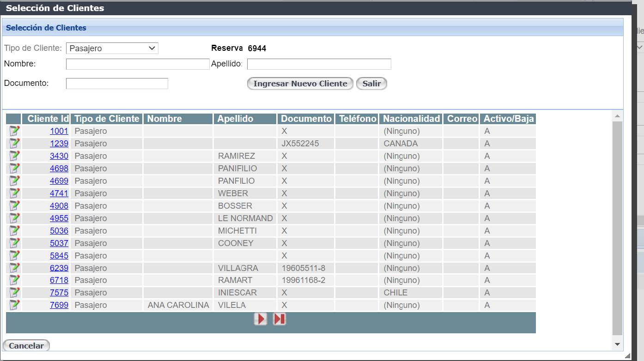Click the Documento input field
644x361 pixels.
coord(117,84)
